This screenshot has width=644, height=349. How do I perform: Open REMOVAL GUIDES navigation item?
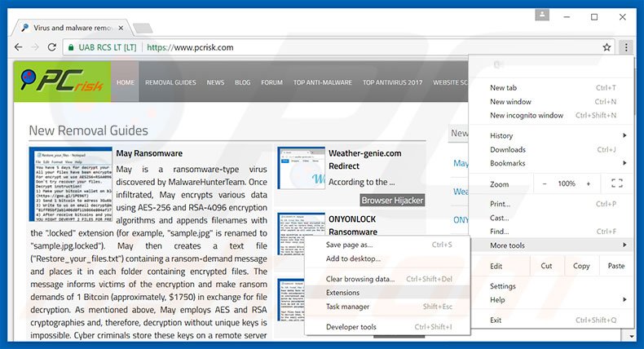170,82
